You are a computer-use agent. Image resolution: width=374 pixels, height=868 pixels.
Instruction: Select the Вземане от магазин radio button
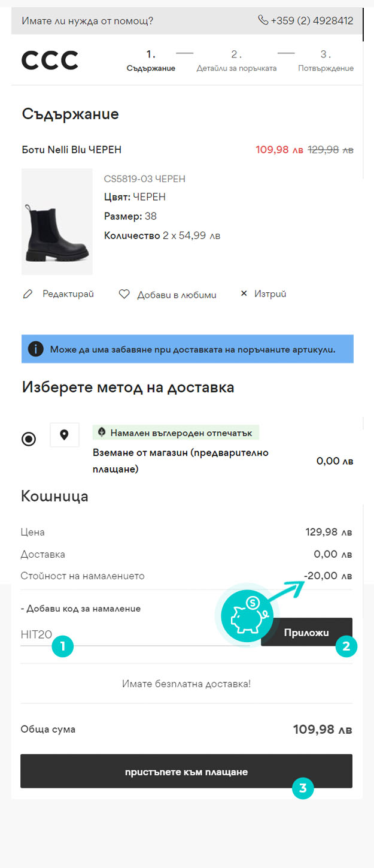pyautogui.click(x=28, y=439)
